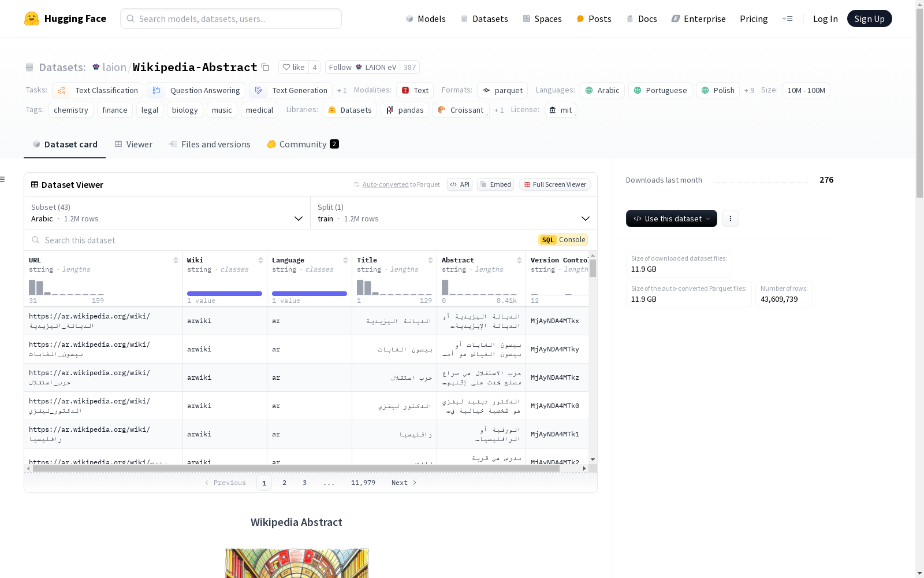Open the Dataset card tab
This screenshot has width=924, height=578.
pyautogui.click(x=65, y=144)
